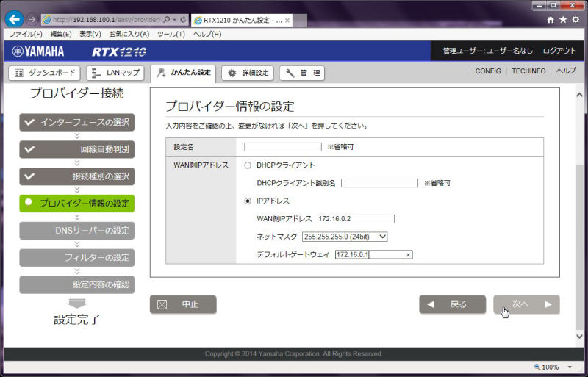The image size is (588, 377).
Task: Select the かんたん設定 tab
Action: 183,73
